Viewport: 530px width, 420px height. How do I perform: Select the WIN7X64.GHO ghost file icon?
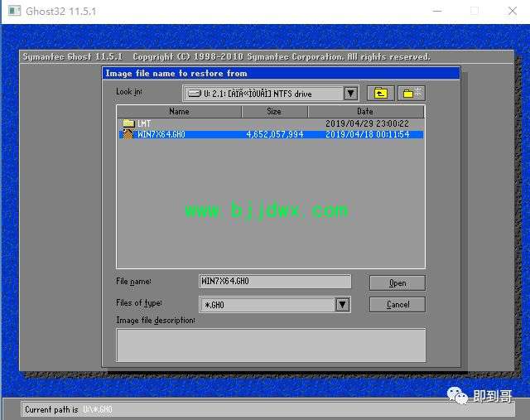pos(128,134)
